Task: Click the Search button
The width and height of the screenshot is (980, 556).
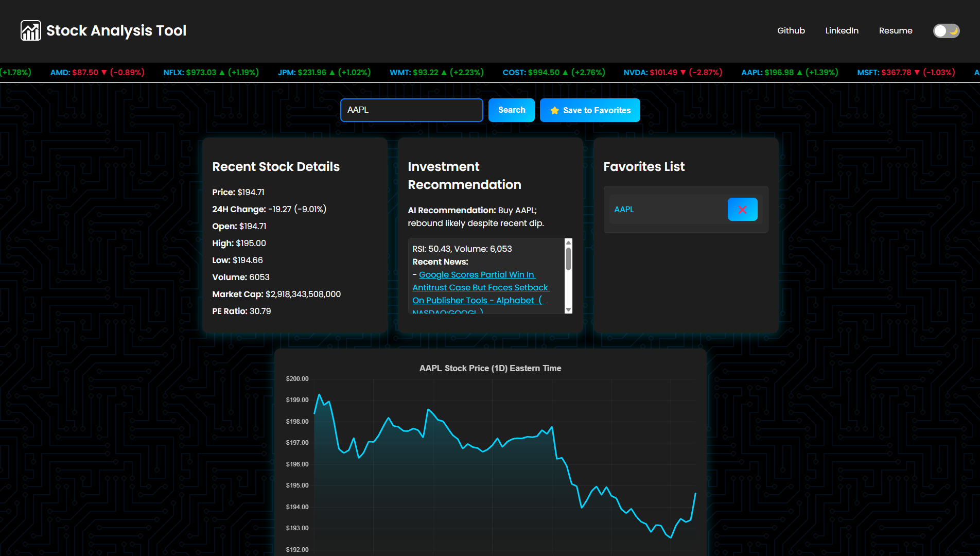Action: [512, 110]
